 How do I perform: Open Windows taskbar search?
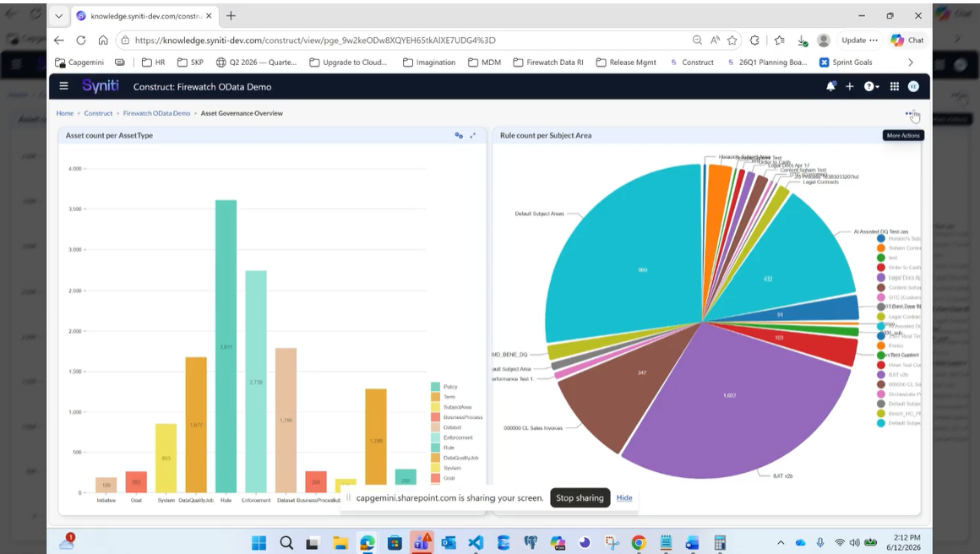(286, 543)
